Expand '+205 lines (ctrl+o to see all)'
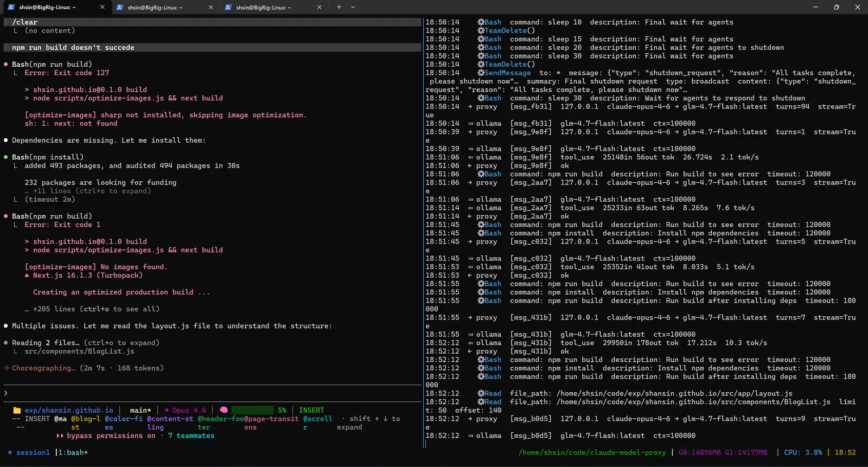The height and width of the screenshot is (467, 868). pos(92,309)
